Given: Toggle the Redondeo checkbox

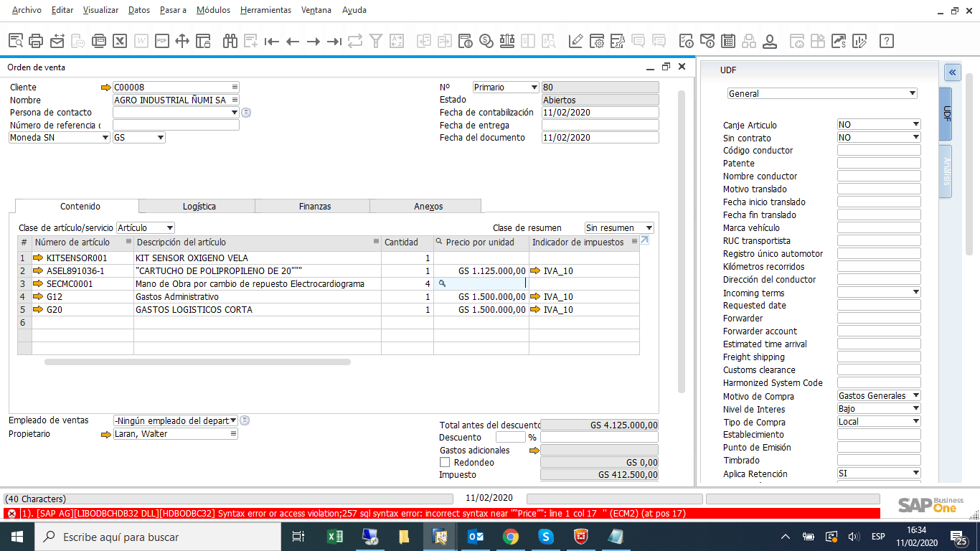Looking at the screenshot, I should pos(445,463).
